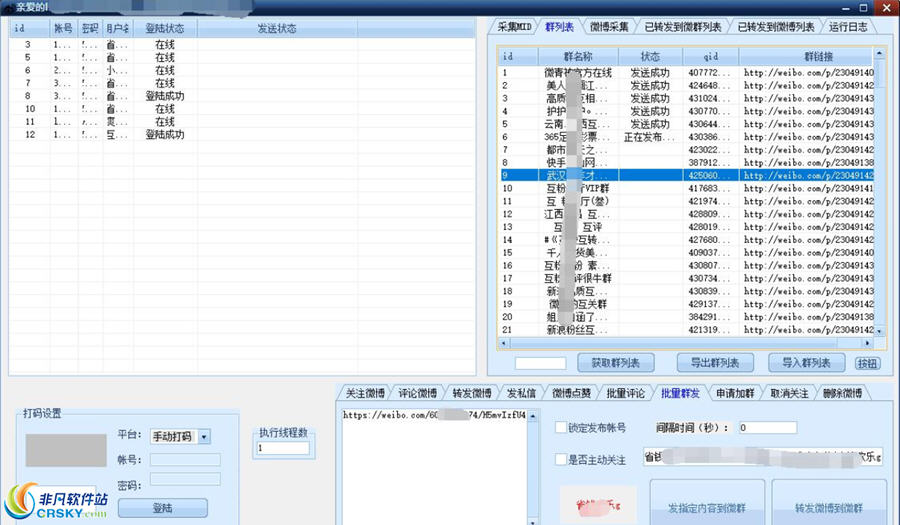Open the 微博采集 tab
This screenshot has width=900, height=525.
coord(609,26)
